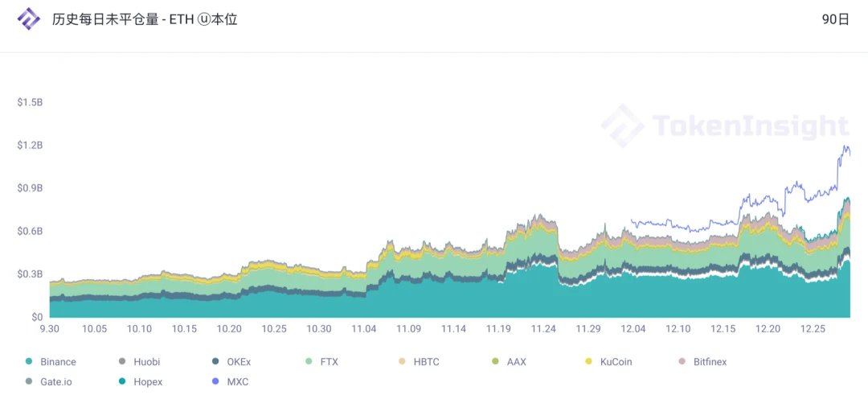This screenshot has height=399, width=868.
Task: Toggle the Huobi legend dot
Action: (122, 362)
